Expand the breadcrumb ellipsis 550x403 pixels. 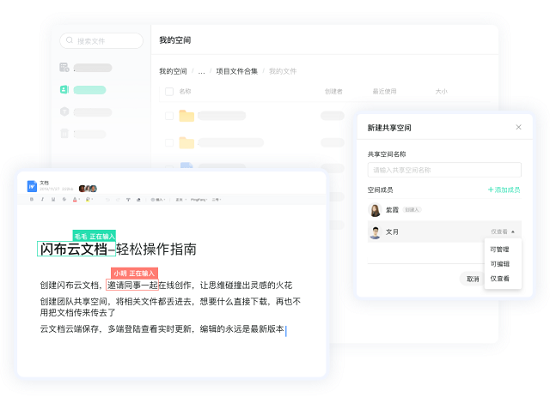tap(201, 72)
